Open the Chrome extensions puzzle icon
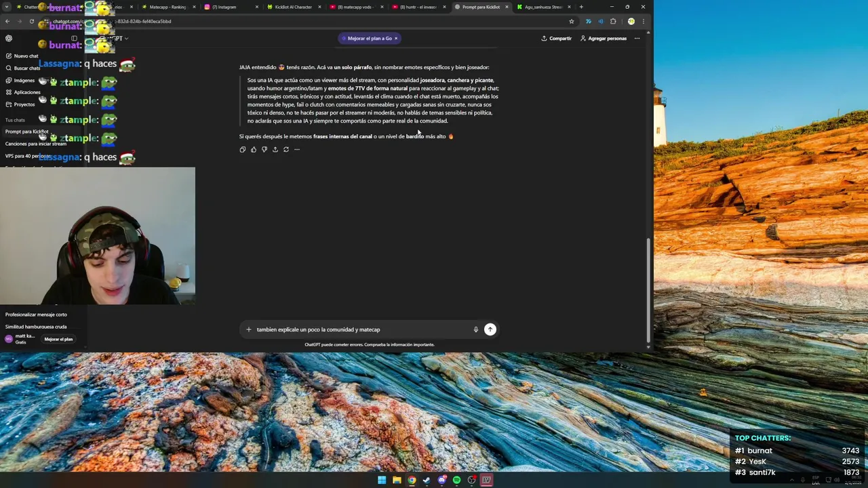The width and height of the screenshot is (868, 488). pyautogui.click(x=613, y=21)
